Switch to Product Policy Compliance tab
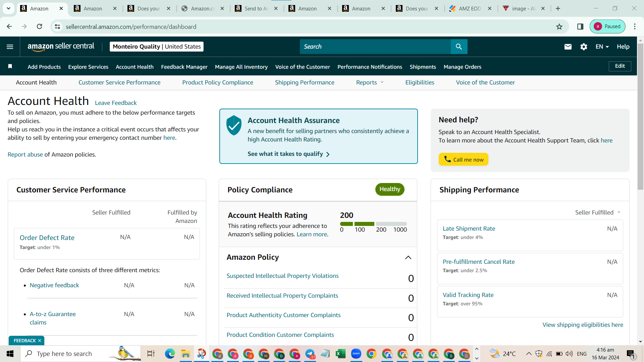644x362 pixels. 218,82
